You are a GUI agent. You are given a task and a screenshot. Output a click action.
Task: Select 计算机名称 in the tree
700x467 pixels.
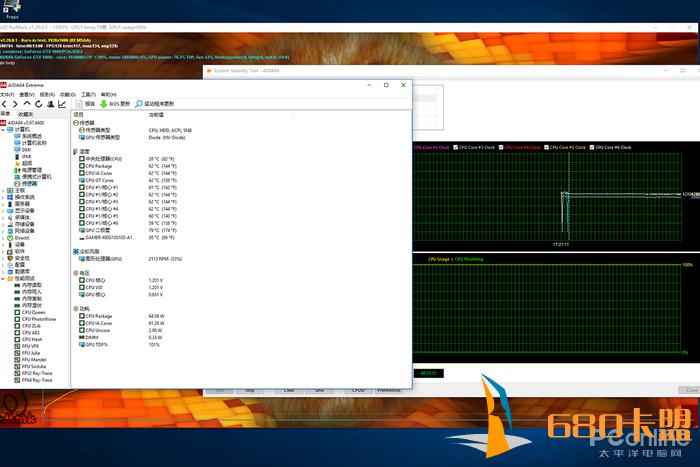31,143
